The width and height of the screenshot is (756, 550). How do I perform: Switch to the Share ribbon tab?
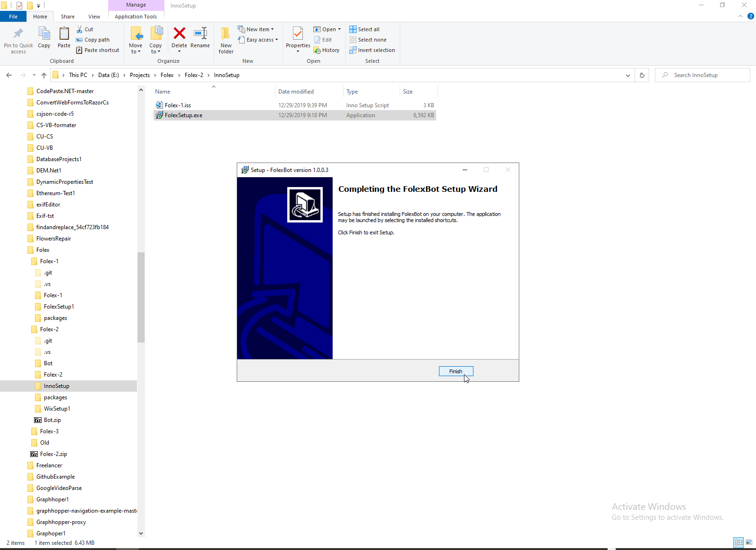click(68, 17)
